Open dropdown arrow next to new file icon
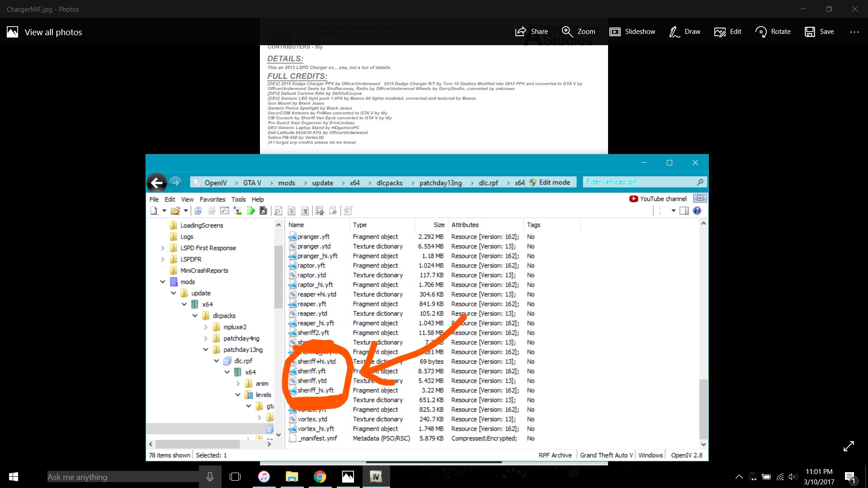The height and width of the screenshot is (488, 868). point(164,211)
